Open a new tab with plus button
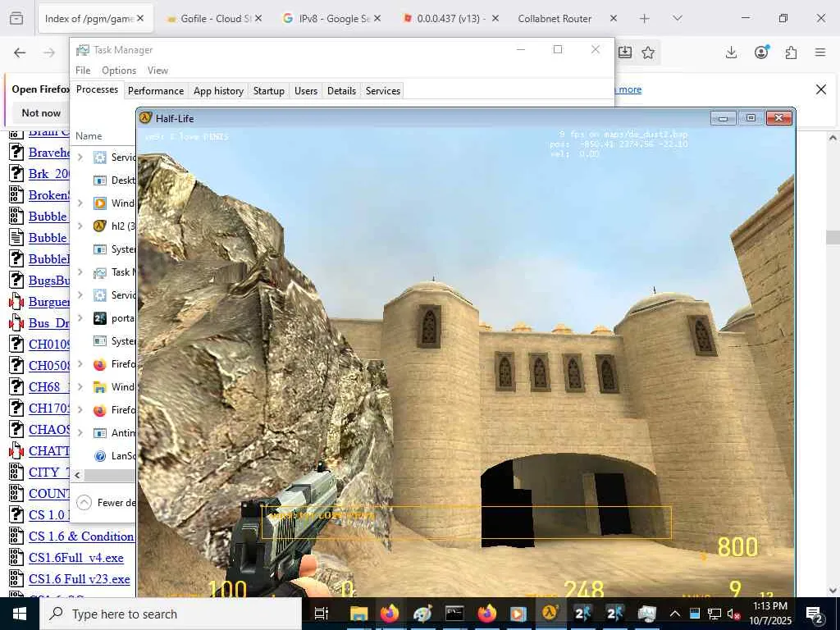 pos(645,18)
